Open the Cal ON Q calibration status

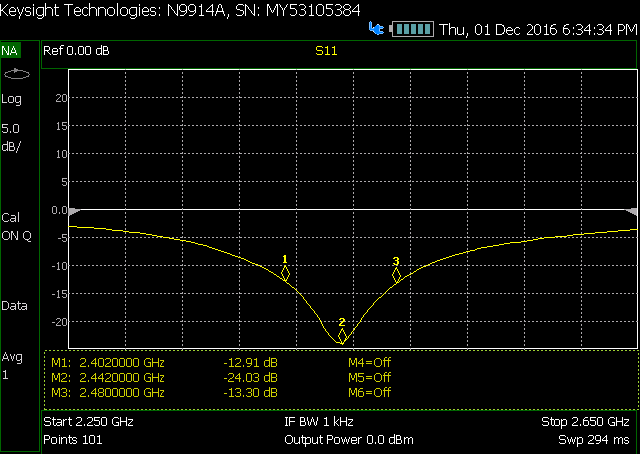[x=16, y=226]
